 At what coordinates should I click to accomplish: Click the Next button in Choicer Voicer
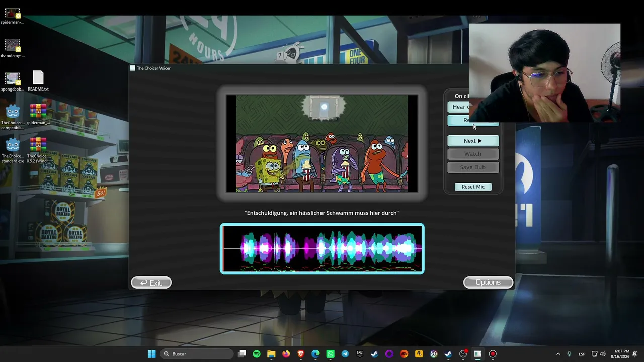tap(473, 141)
